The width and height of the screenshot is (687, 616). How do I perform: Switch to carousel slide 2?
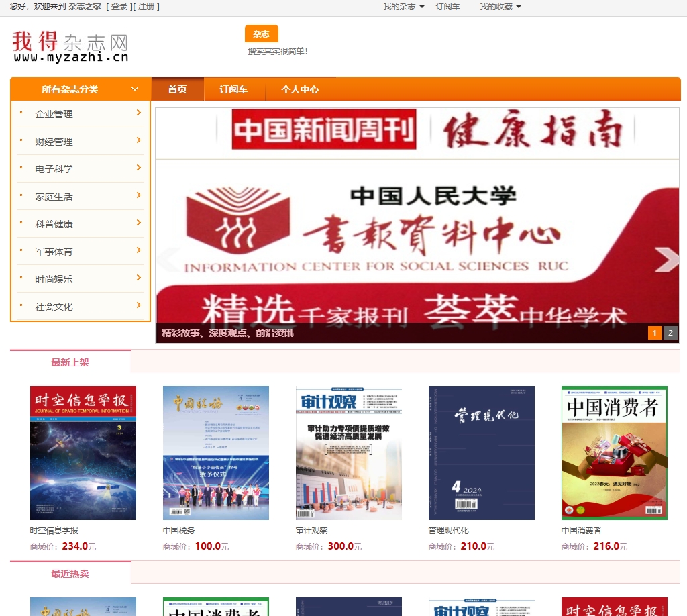[670, 333]
